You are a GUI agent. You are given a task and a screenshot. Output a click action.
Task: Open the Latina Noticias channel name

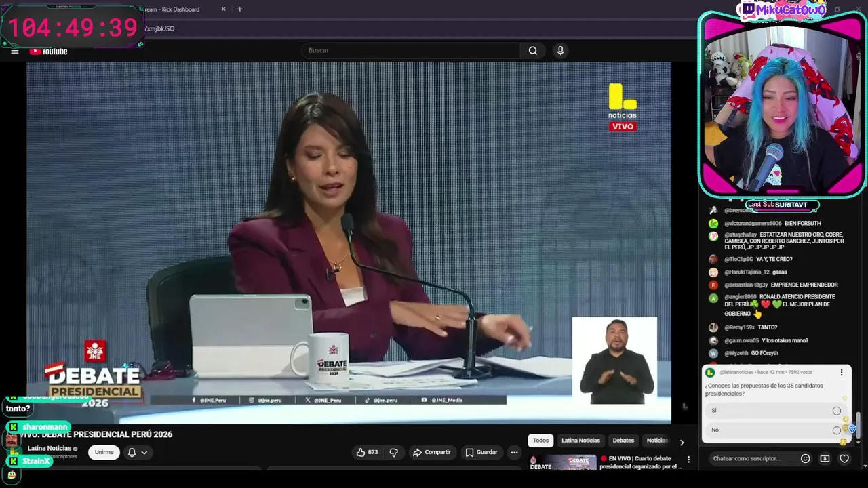point(50,449)
